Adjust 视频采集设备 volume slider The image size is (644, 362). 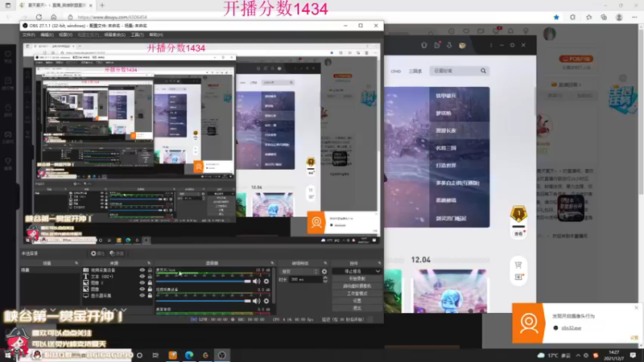(204, 301)
